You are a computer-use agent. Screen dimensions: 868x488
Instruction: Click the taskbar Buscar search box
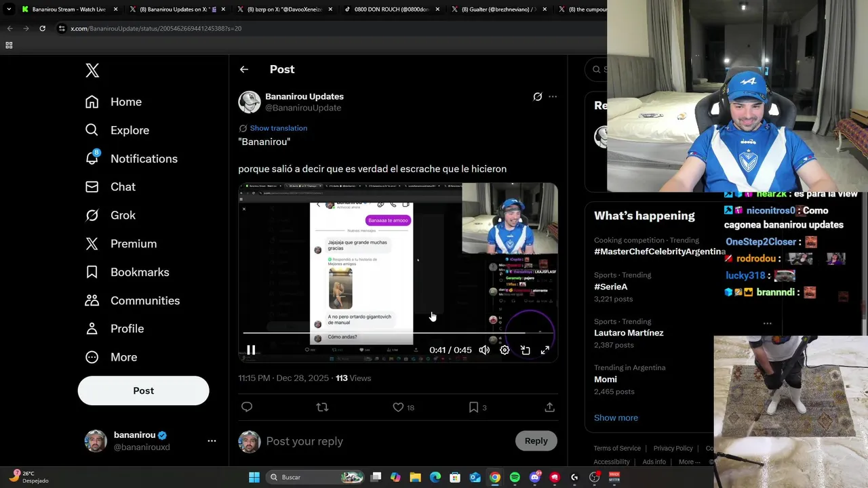point(315,477)
